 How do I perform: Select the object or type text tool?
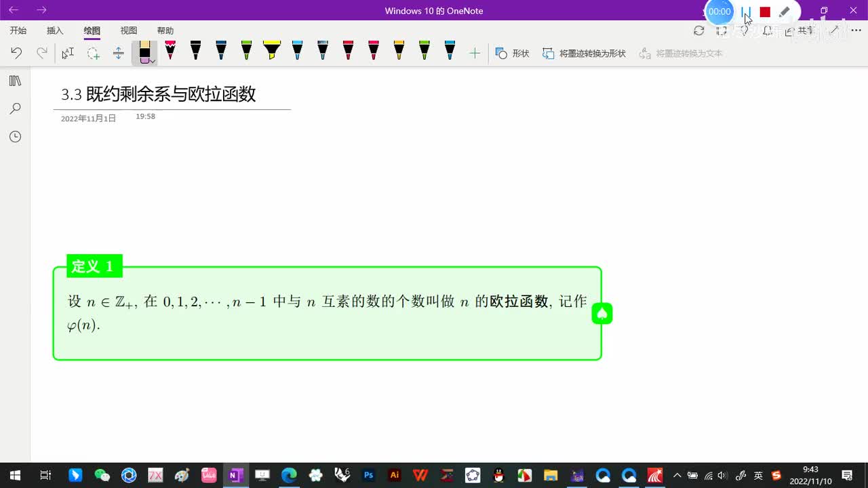[x=68, y=53]
